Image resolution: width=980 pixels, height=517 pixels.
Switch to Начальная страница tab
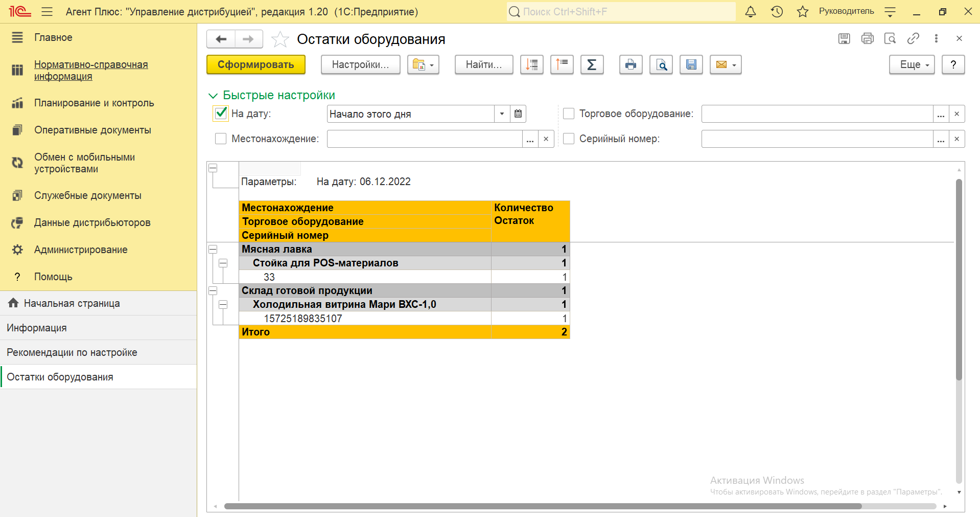[x=99, y=303]
